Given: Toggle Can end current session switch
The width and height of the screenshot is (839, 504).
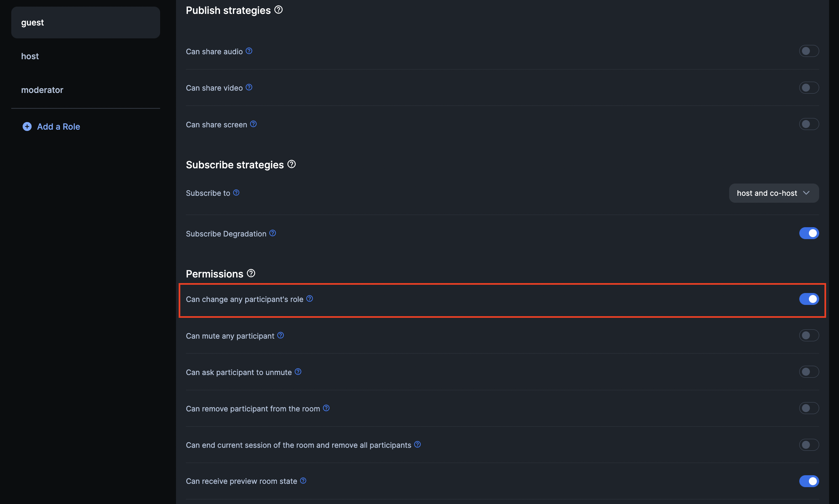Looking at the screenshot, I should click(809, 444).
